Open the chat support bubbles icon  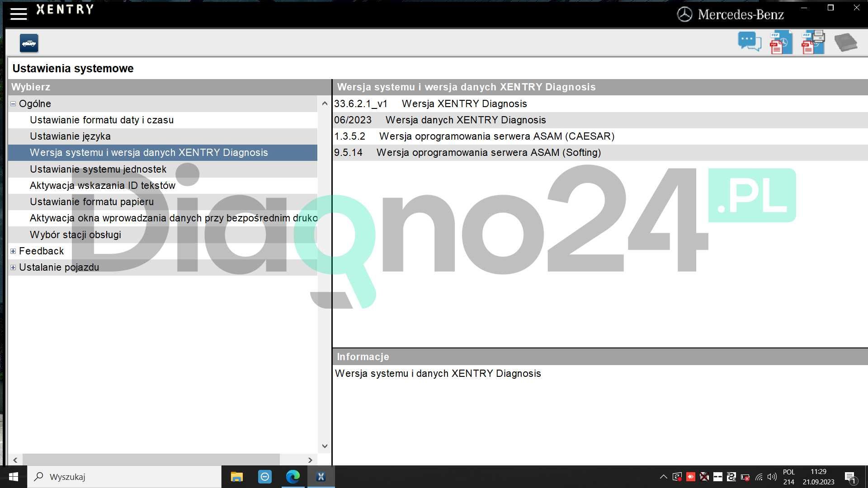click(x=750, y=42)
